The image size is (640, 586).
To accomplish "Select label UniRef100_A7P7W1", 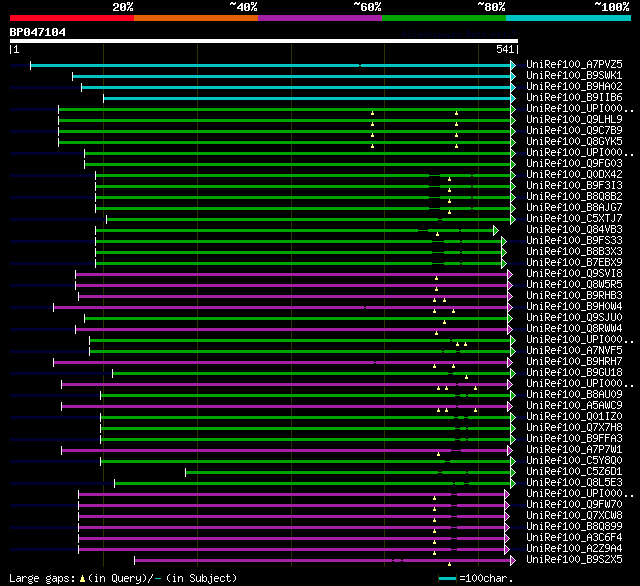I will tap(574, 450).
